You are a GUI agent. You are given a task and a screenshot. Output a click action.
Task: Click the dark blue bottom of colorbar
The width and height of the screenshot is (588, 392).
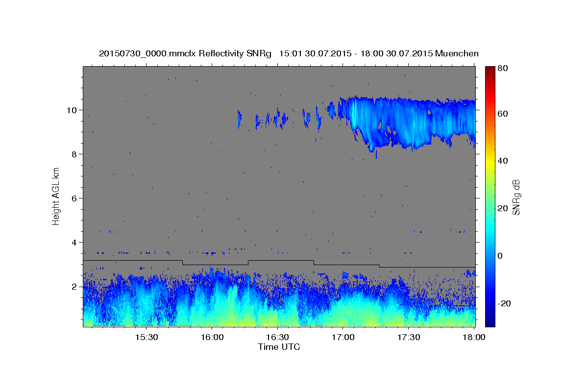[x=490, y=321]
